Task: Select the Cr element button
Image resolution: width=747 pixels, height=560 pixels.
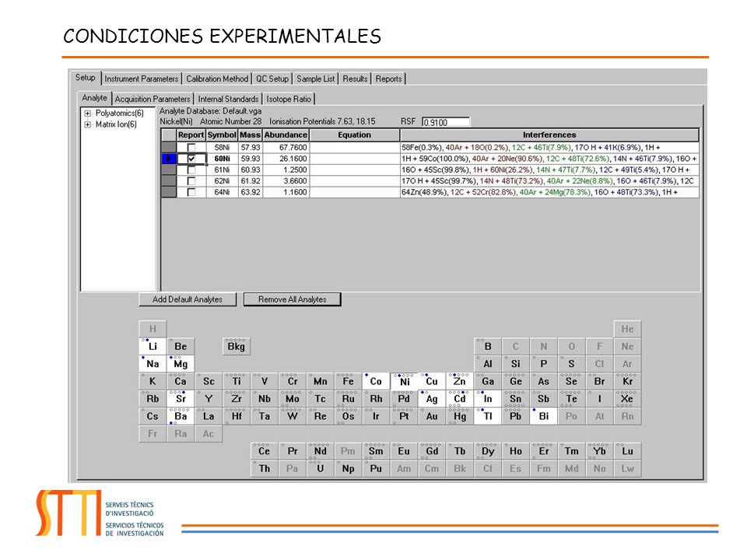Action: pyautogui.click(x=293, y=381)
